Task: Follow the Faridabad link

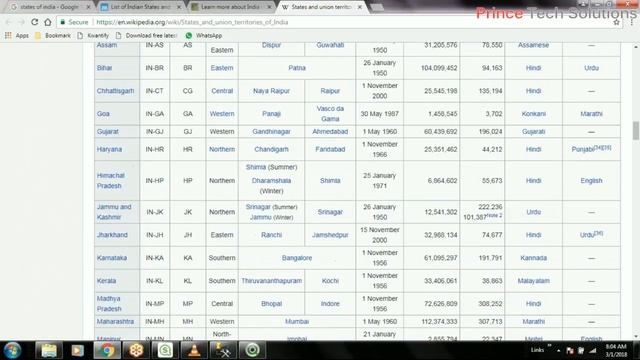Action: [330, 149]
